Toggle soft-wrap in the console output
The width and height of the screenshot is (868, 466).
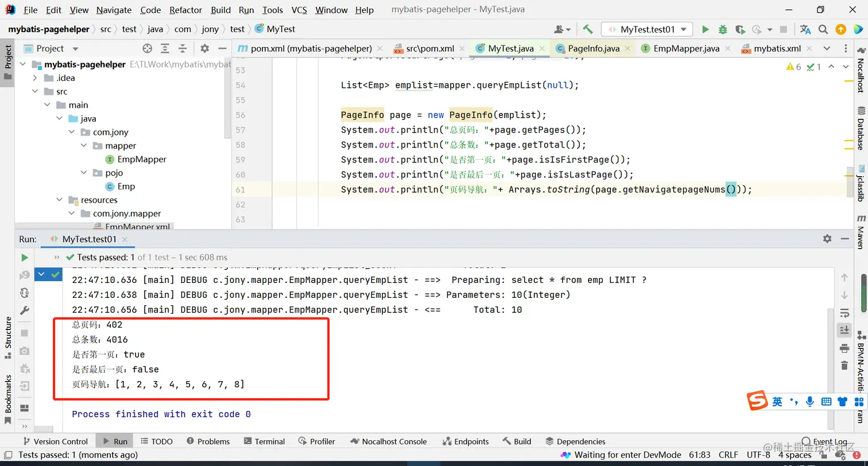[844, 313]
